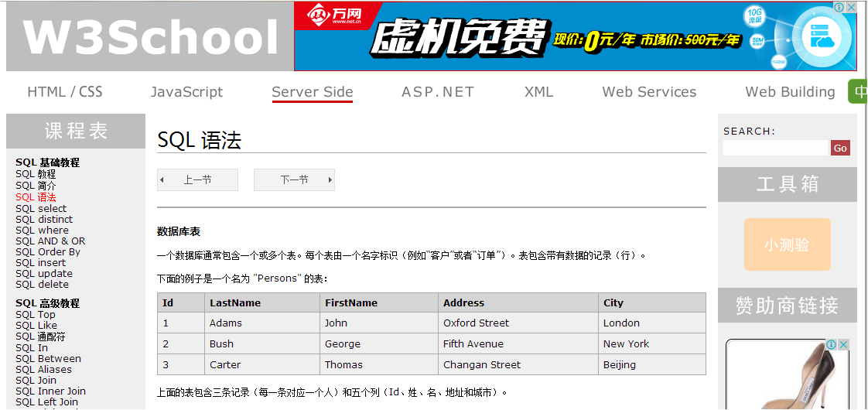This screenshot has height=410, width=868.
Task: Click the cloud server icon in banner
Action: tap(817, 36)
